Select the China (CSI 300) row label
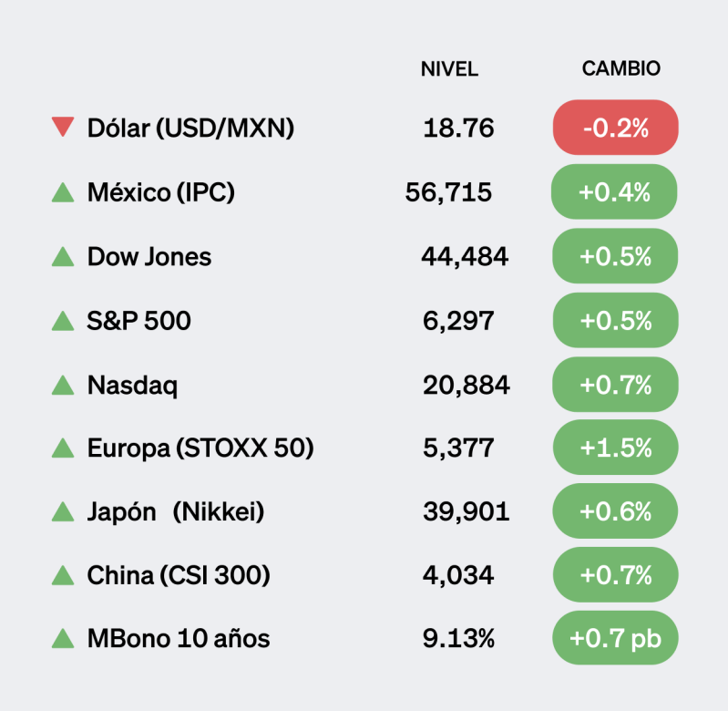Image resolution: width=728 pixels, height=711 pixels. click(179, 576)
